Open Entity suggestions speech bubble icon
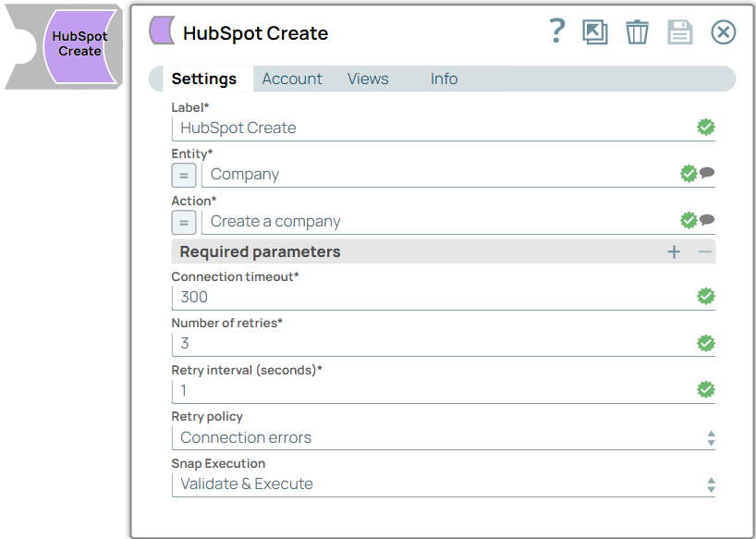The height and width of the screenshot is (539, 756). (707, 172)
